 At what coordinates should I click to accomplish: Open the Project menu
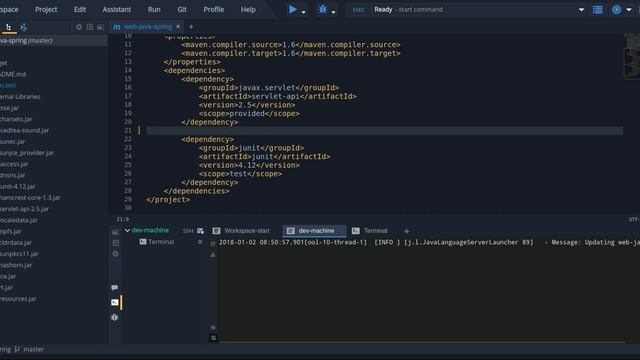(x=46, y=9)
